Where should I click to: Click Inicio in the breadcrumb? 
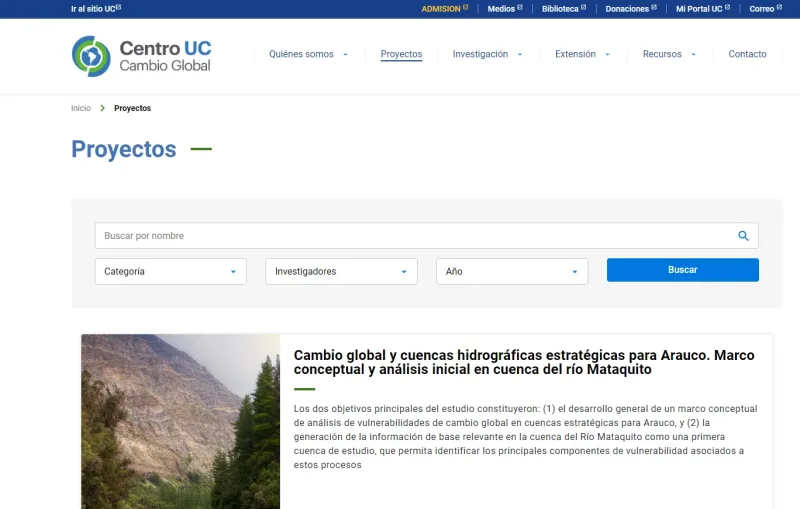point(81,108)
